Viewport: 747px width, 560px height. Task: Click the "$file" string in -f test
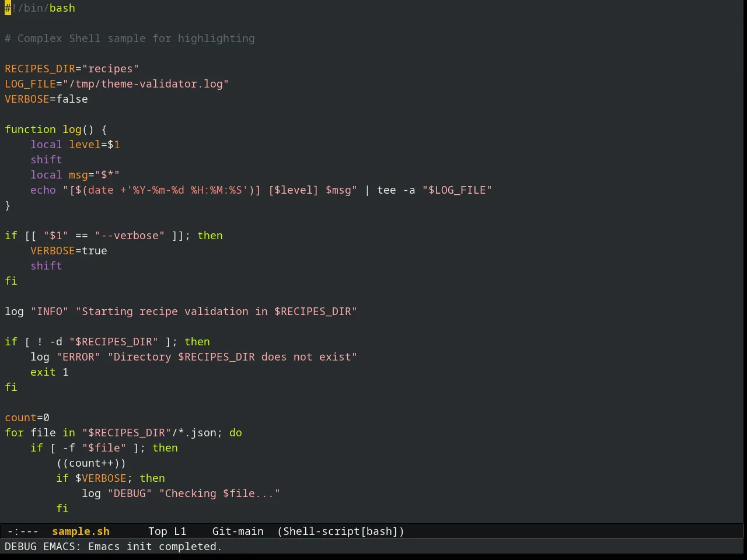(104, 448)
